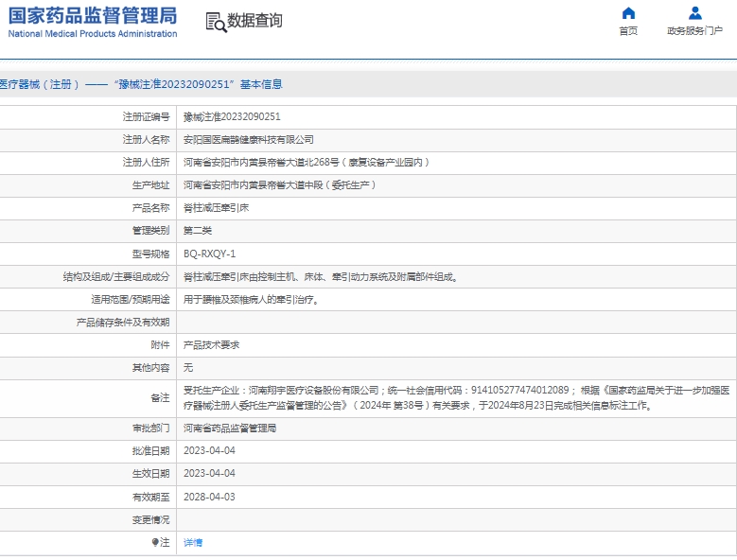Click National Medical Products Administration English subtitle
Viewport: 737px width, 560px height.
[x=93, y=34]
